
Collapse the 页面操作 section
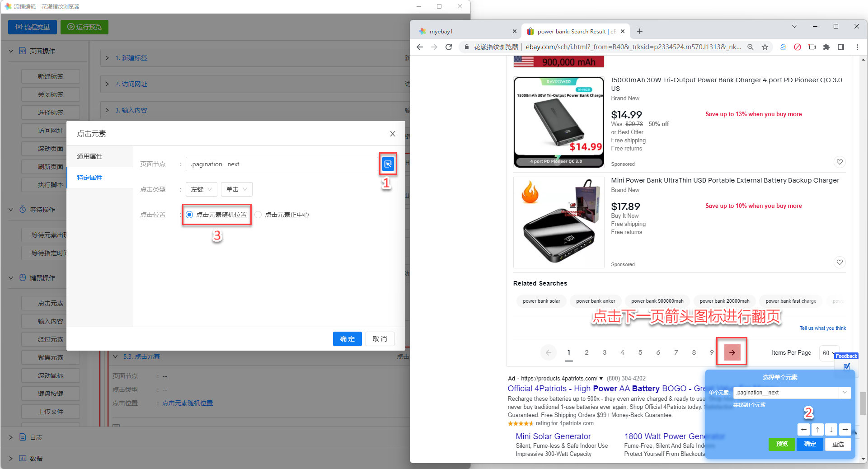tap(11, 51)
